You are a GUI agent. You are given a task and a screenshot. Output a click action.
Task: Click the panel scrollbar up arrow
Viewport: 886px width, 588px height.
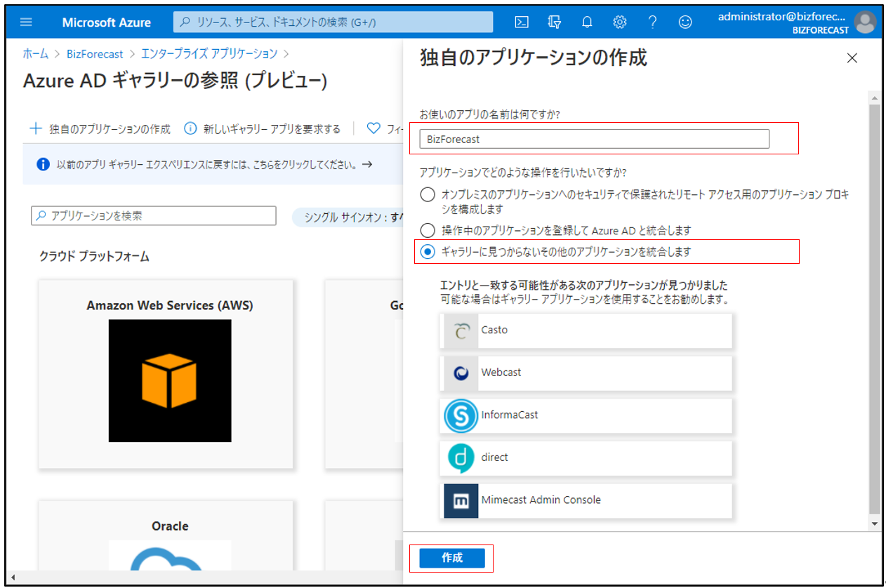coord(874,98)
